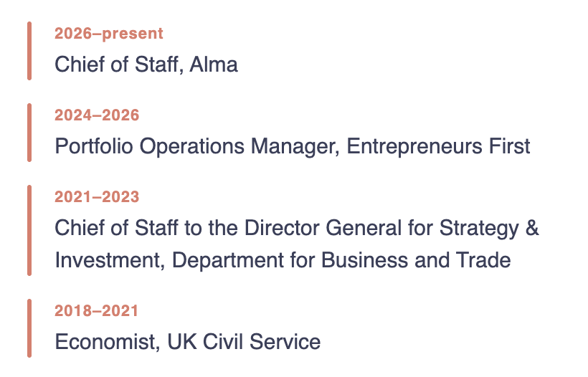Click the orange bar beside 2021–2023
The image size is (588, 377).
point(29,231)
